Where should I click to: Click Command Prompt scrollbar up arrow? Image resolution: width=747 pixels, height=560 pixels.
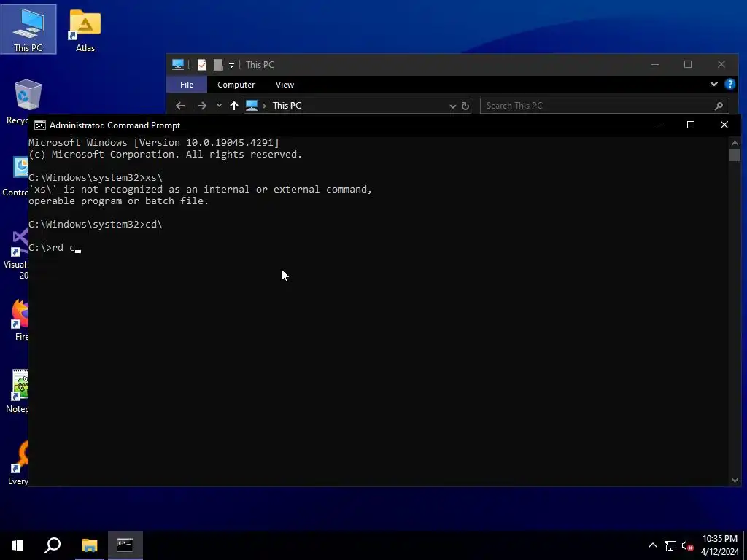735,143
